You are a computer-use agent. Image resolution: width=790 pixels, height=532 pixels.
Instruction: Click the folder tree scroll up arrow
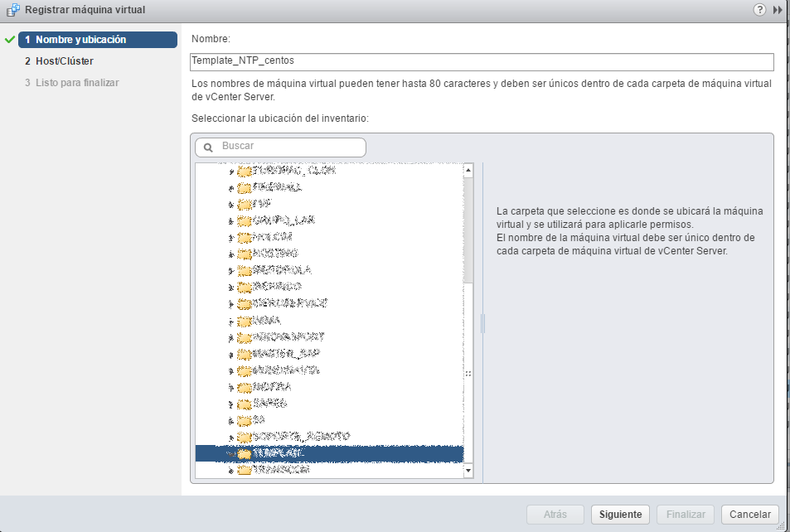tap(468, 171)
